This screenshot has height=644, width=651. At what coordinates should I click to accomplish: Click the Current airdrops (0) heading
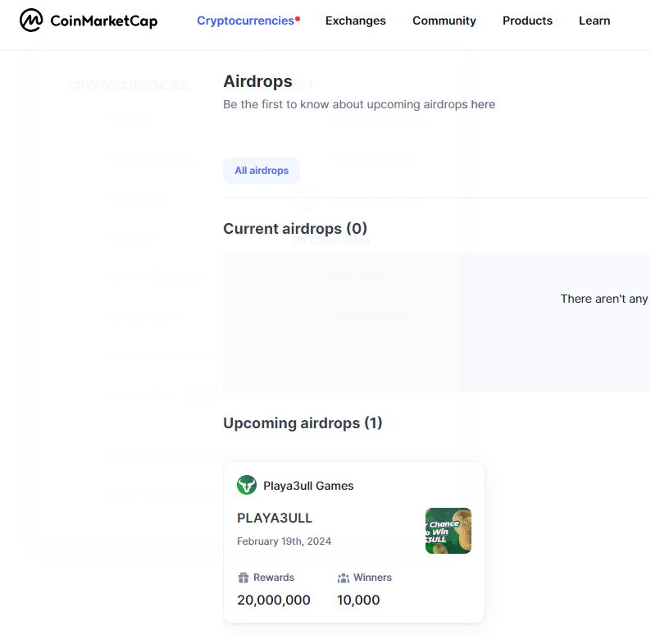pyautogui.click(x=295, y=229)
